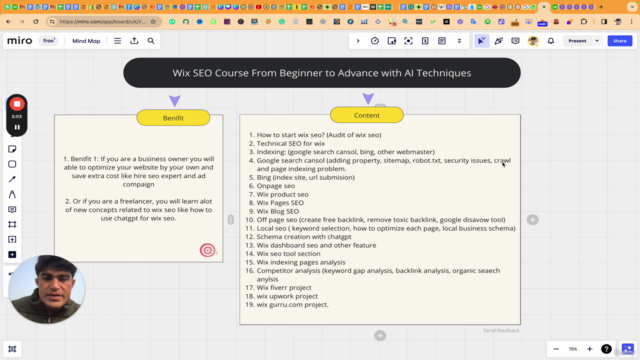640x360 pixels.
Task: Open board search magnifier
Action: [x=151, y=41]
